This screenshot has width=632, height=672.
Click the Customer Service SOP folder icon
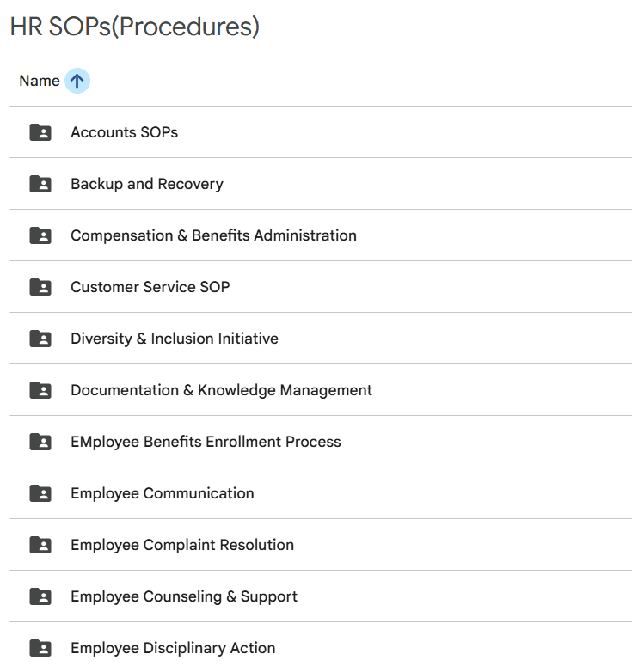(x=40, y=287)
